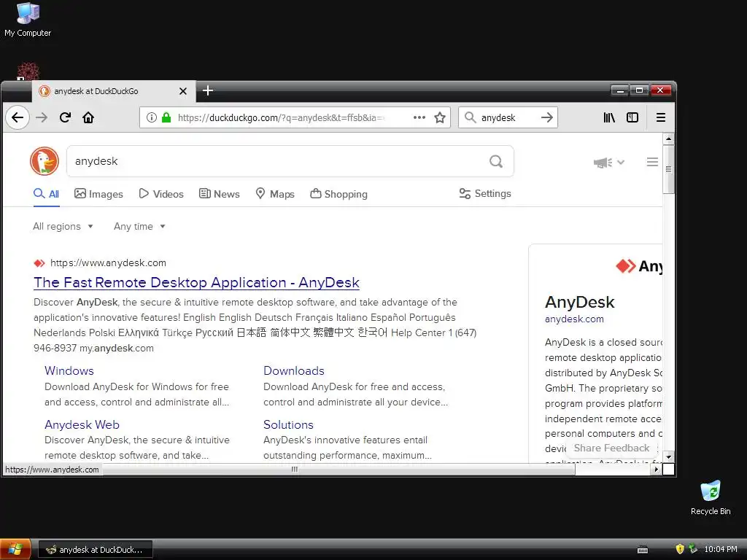The width and height of the screenshot is (747, 560).
Task: Open The Fast Remote Desktop Application result
Action: (x=196, y=282)
